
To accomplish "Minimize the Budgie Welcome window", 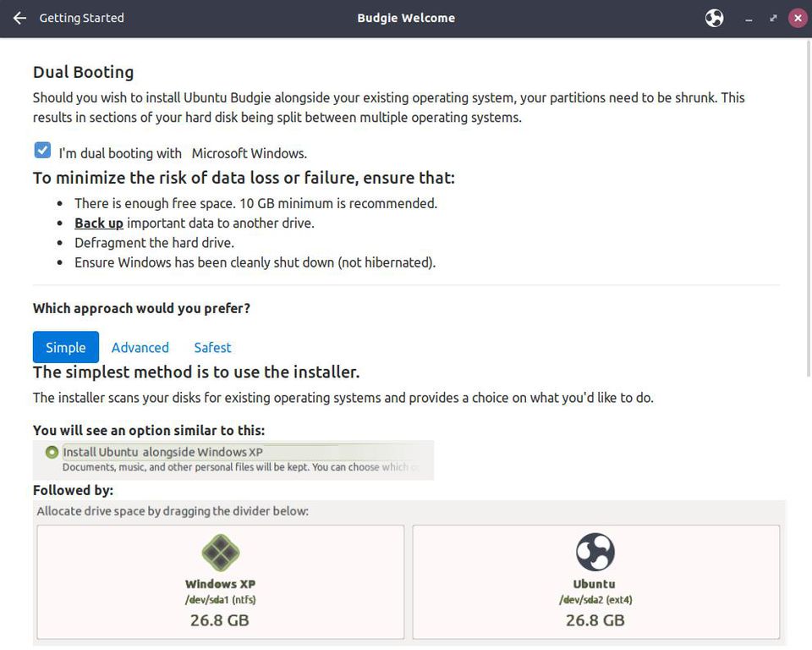I will point(749,19).
